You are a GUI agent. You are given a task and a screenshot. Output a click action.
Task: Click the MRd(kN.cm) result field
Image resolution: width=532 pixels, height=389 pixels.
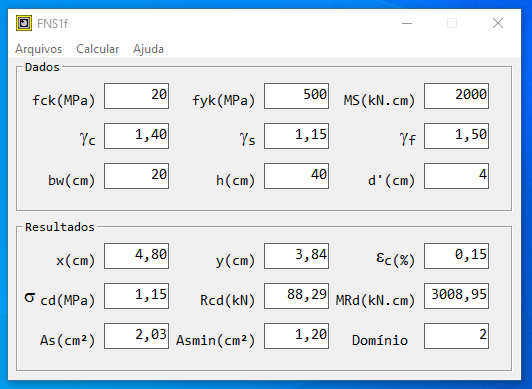point(456,296)
